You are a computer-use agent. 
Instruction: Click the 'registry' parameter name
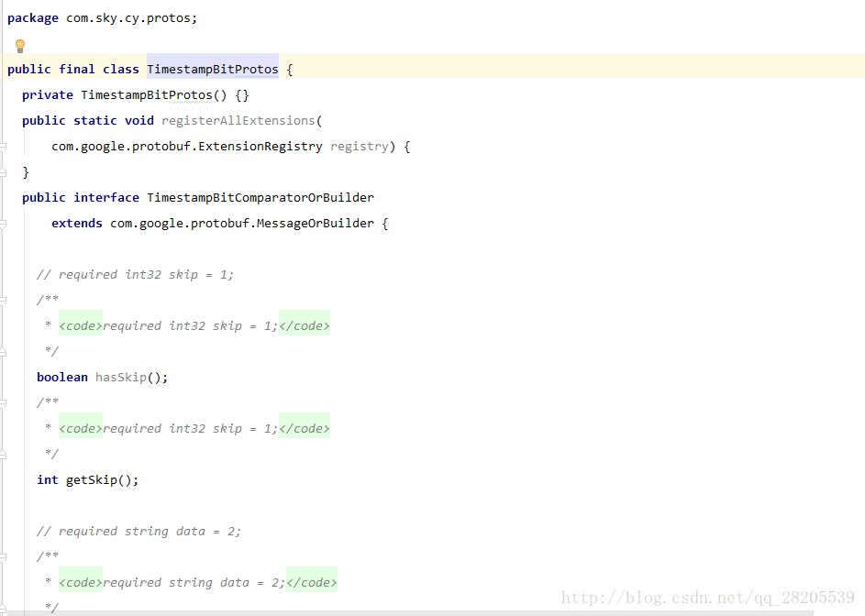(360, 146)
